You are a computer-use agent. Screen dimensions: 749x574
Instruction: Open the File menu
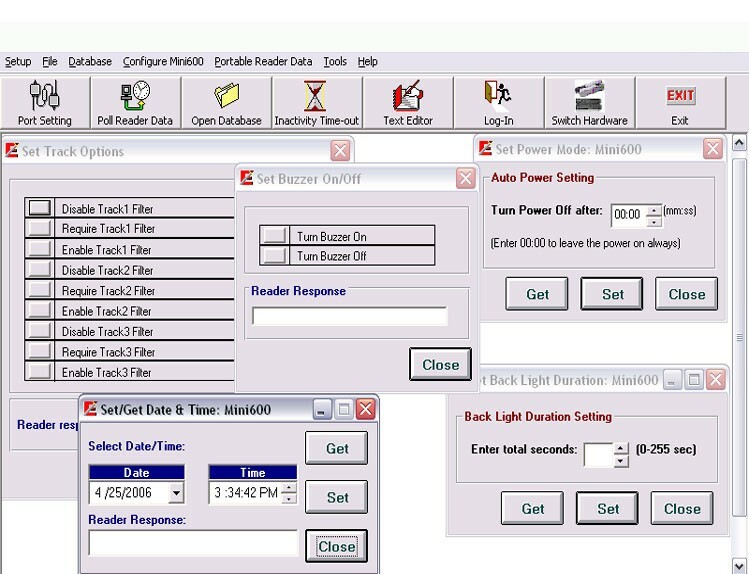pyautogui.click(x=50, y=62)
